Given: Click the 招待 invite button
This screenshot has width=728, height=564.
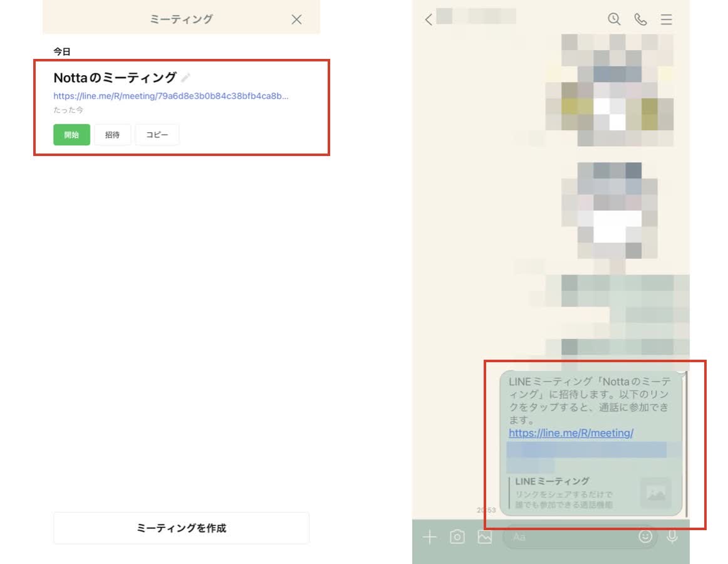Looking at the screenshot, I should (112, 135).
